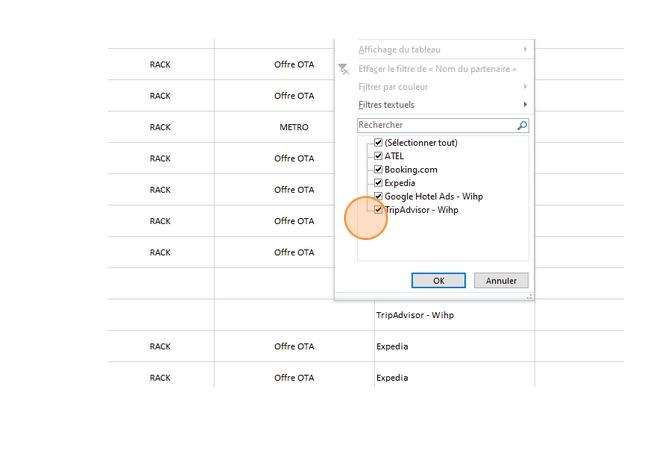
Task: Expand Filtres textuels submenu arrow
Action: click(x=525, y=104)
